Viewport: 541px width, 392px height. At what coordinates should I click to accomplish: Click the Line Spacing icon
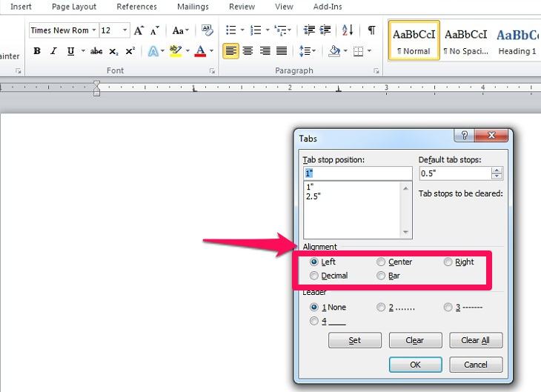click(305, 51)
